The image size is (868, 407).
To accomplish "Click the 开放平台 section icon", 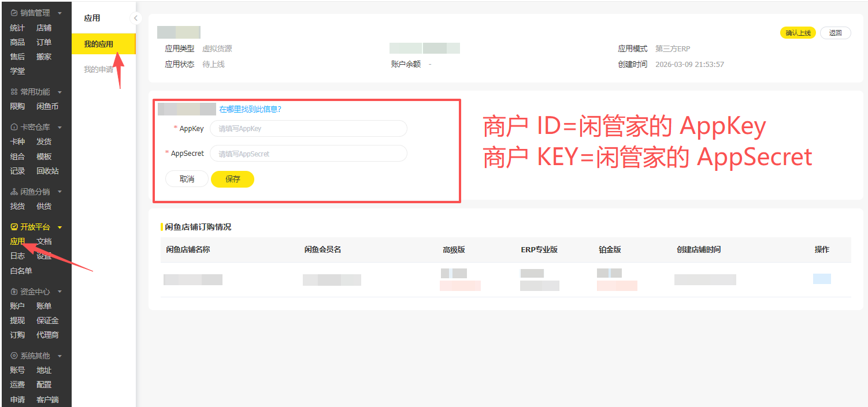I will 14,227.
